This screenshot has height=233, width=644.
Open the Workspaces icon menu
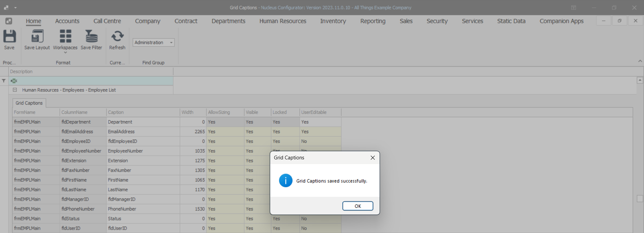pyautogui.click(x=65, y=36)
